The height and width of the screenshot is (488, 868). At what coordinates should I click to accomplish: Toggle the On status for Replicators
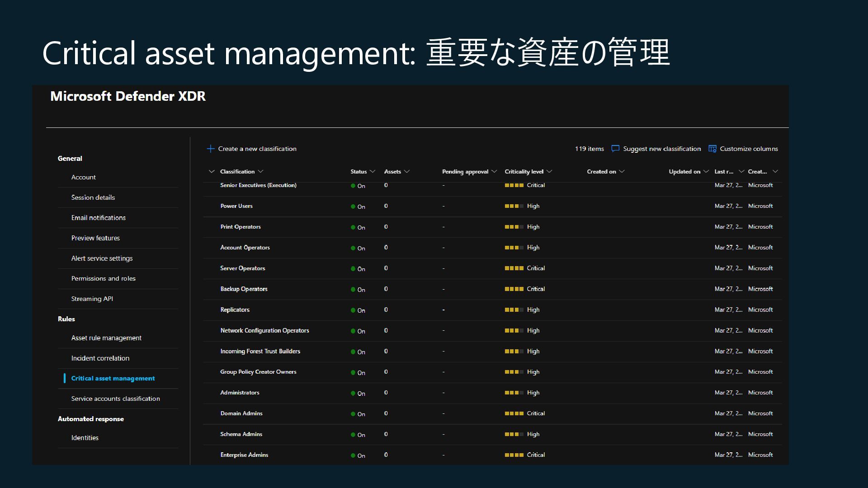click(361, 310)
